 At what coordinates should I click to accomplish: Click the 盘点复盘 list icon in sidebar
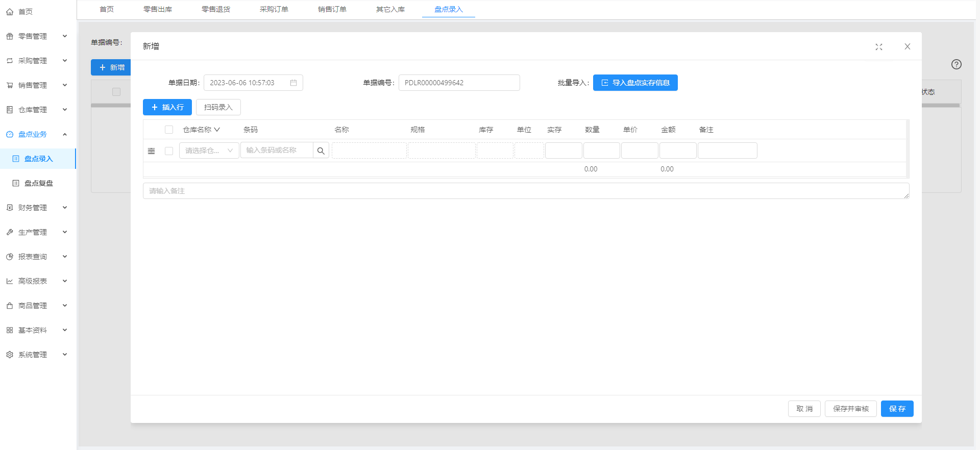[x=16, y=183]
